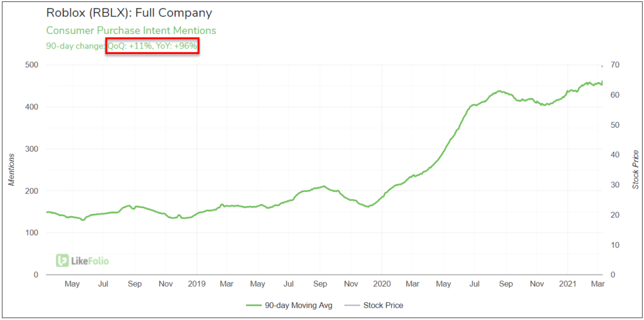Click the Mentions axis title on the left
Viewport: 644px width, 320px height.
12,170
